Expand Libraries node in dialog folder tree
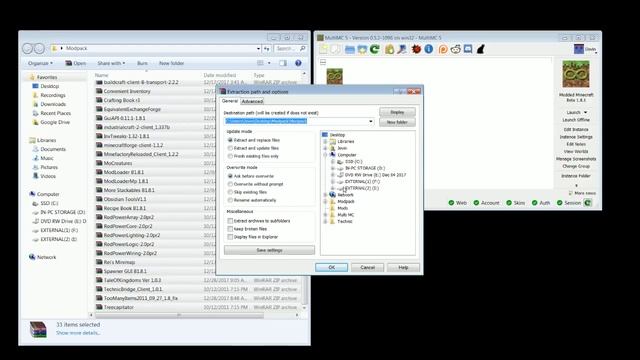 click(x=325, y=142)
